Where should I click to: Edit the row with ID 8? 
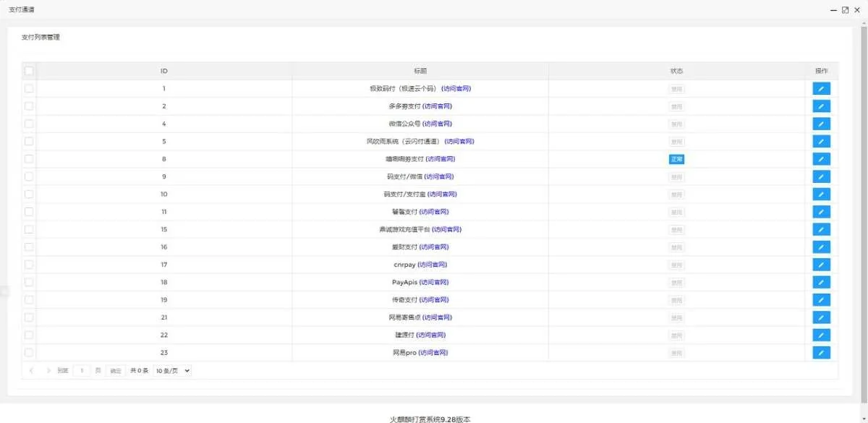[x=821, y=159]
